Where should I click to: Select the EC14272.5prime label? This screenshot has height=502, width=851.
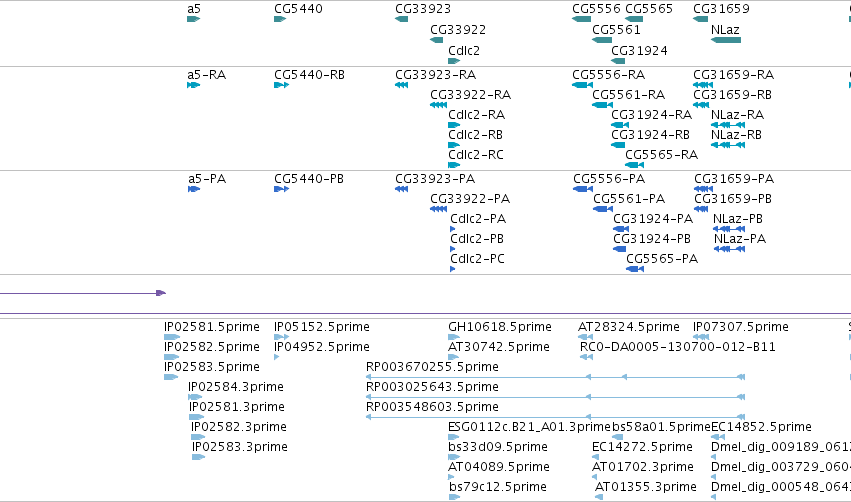[x=643, y=447]
